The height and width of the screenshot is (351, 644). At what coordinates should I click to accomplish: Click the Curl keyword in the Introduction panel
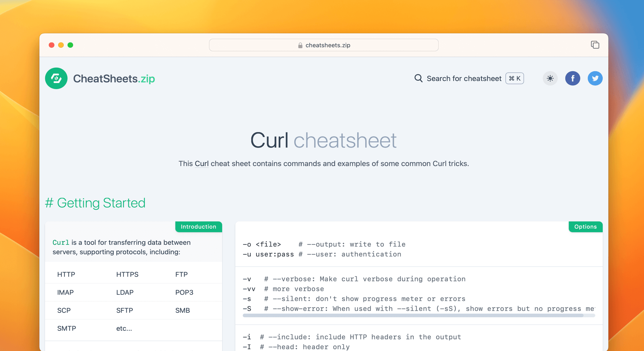pyautogui.click(x=61, y=242)
